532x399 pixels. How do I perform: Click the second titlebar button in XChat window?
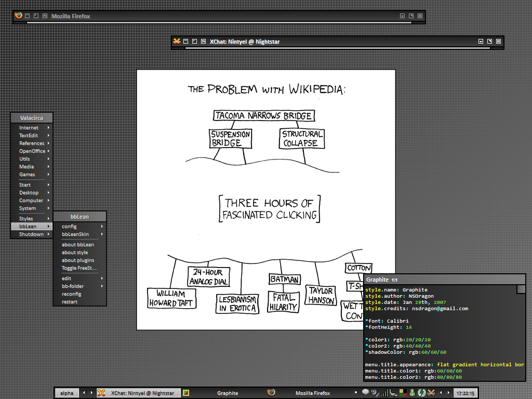click(194, 42)
